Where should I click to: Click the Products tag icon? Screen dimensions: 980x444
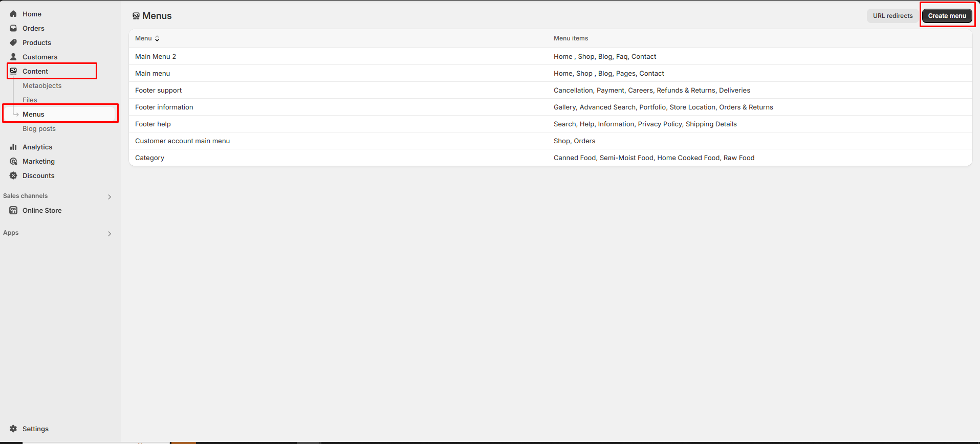pyautogui.click(x=13, y=42)
